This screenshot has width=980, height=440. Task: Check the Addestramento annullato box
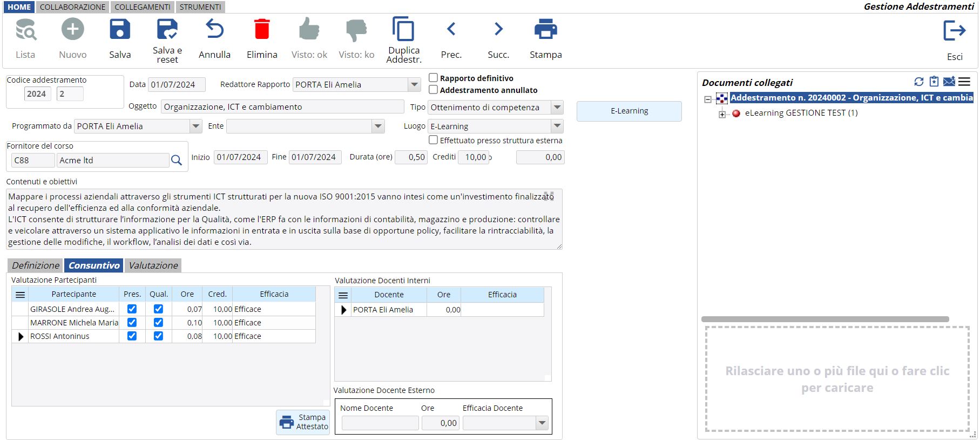coord(433,90)
